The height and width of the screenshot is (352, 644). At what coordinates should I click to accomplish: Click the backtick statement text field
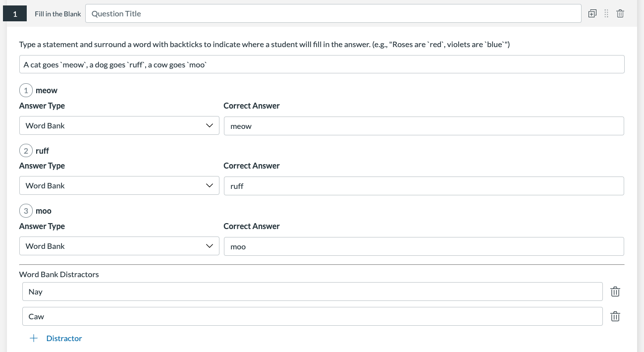[x=322, y=64]
